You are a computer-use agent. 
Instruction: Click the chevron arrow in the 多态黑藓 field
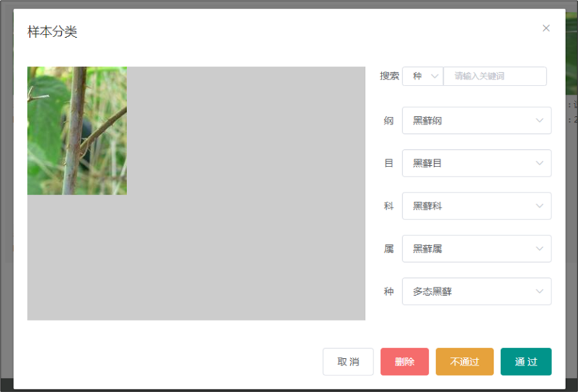[540, 291]
